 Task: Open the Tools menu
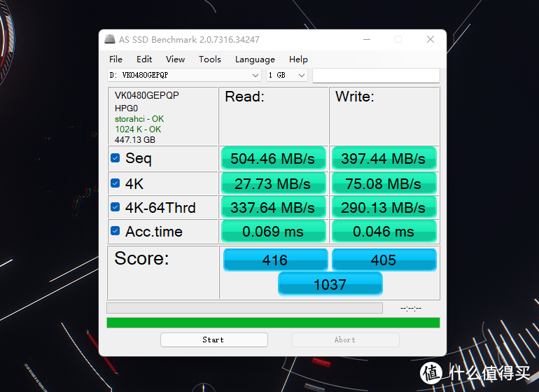coord(210,59)
